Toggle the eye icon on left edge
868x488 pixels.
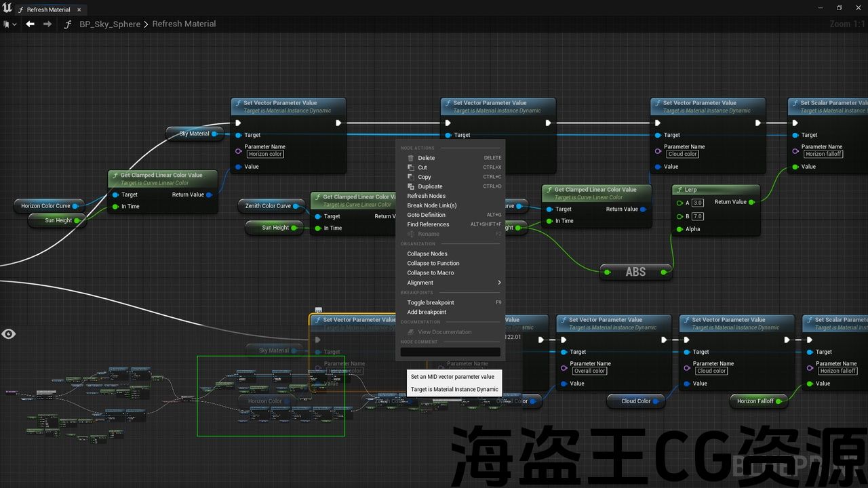[x=9, y=333]
